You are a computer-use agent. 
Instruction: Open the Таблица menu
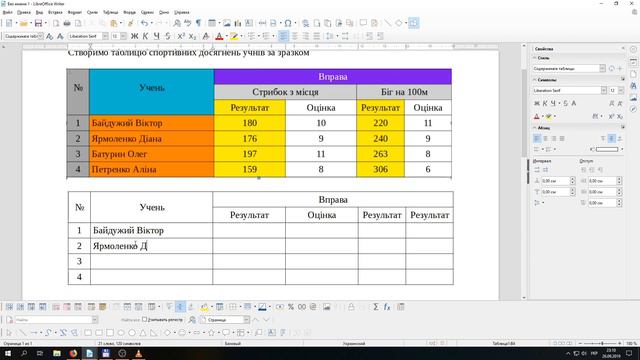(x=110, y=13)
